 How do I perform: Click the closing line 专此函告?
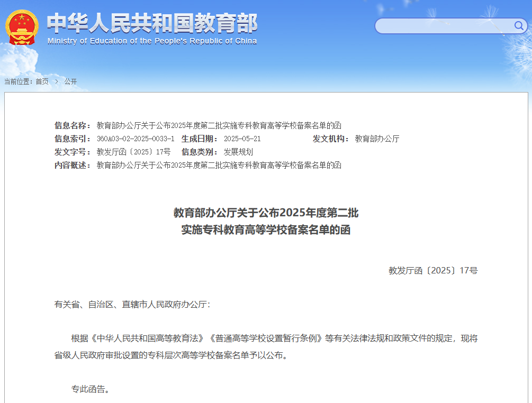(x=91, y=389)
